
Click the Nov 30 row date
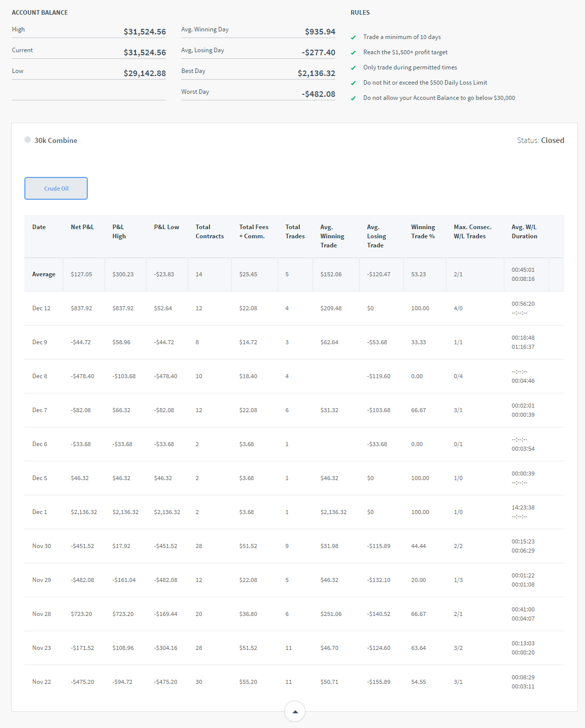(42, 546)
